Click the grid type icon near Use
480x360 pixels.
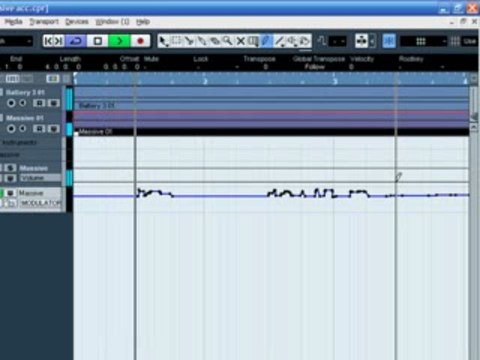coord(455,41)
